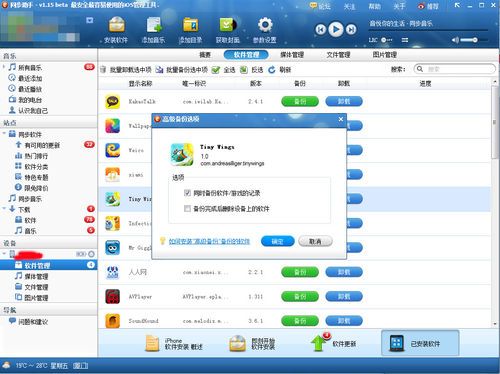Click green 备份 button for KakaoTalk
500x374 pixels.
click(300, 101)
